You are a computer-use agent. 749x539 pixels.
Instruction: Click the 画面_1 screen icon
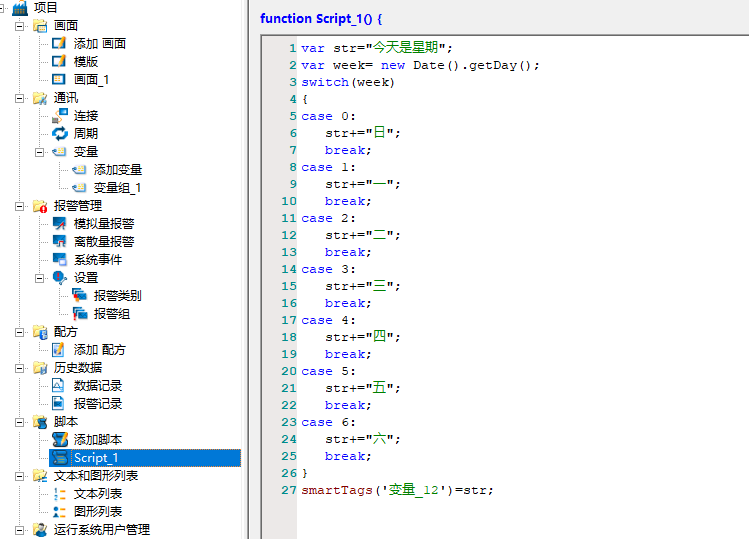(59, 79)
